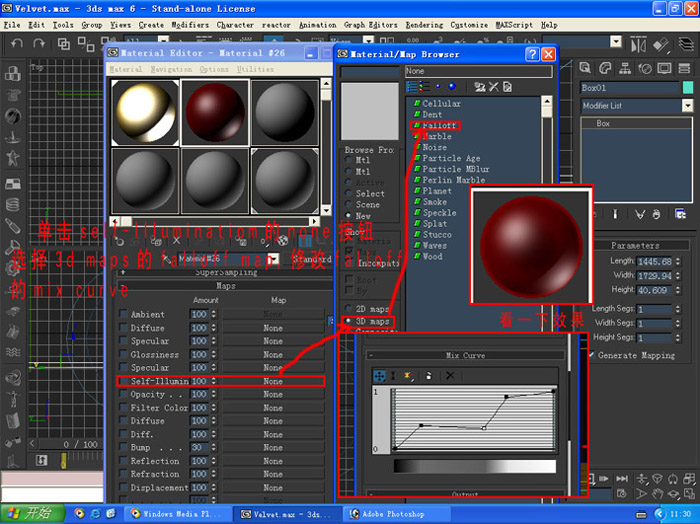The image size is (700, 524).
Task: Click the Redo arrow in main toolbar
Action: click(39, 43)
